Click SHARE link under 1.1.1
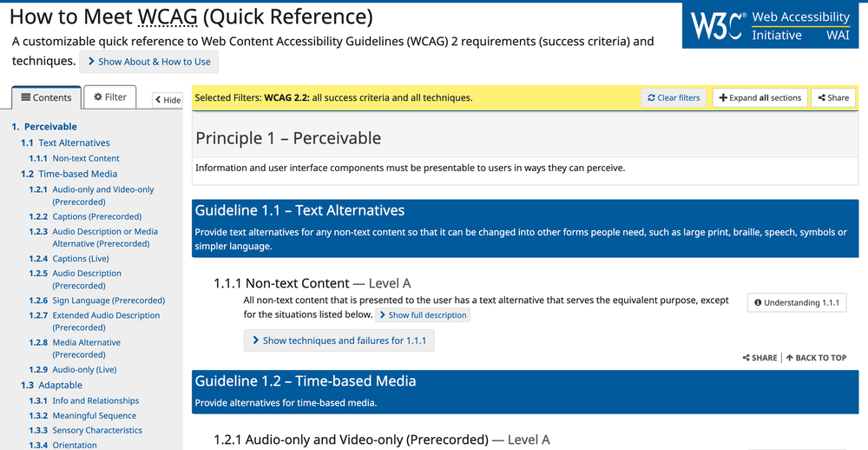 tap(759, 358)
